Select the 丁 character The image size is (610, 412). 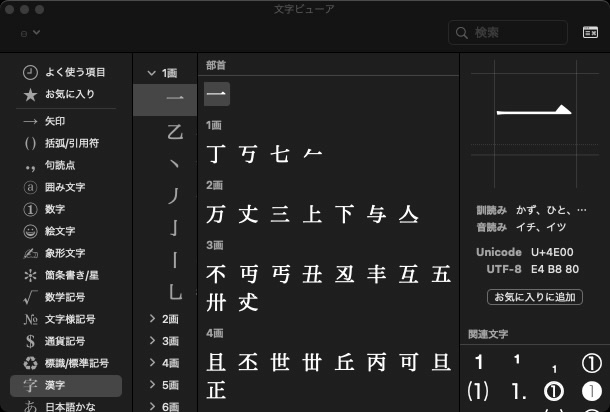click(216, 154)
